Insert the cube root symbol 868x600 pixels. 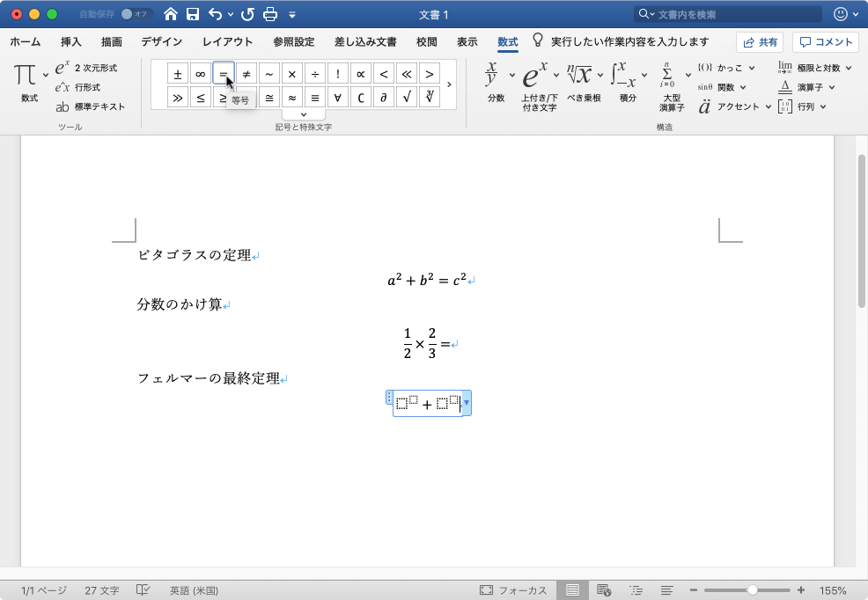(429, 98)
